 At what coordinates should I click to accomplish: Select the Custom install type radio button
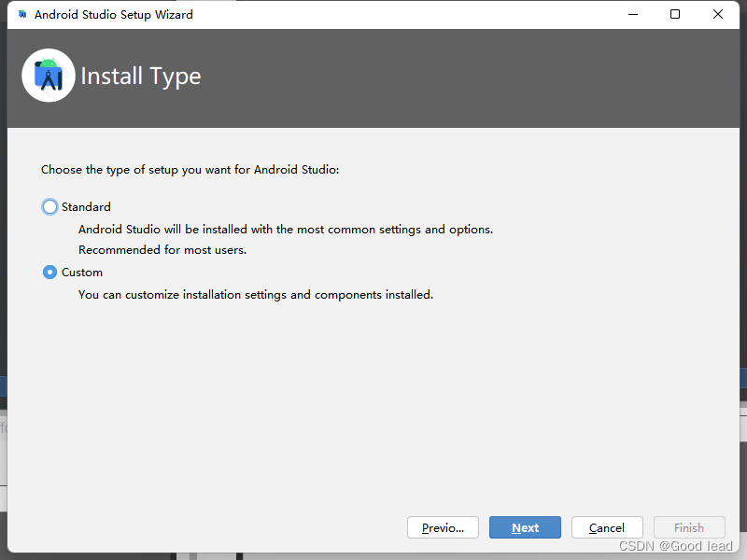click(49, 273)
